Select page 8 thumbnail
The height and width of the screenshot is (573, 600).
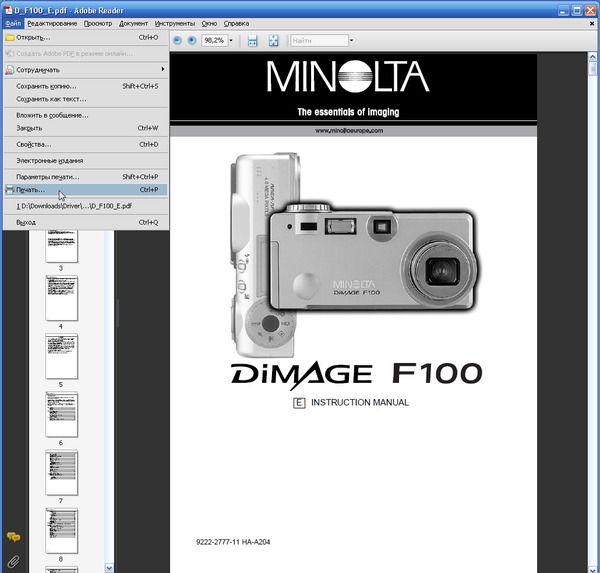[61, 531]
